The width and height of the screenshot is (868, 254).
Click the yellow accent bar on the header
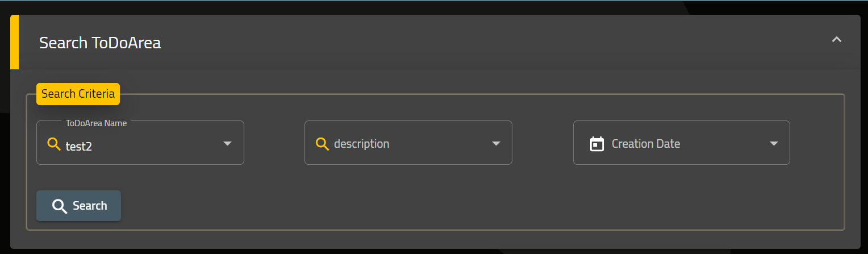(x=14, y=42)
